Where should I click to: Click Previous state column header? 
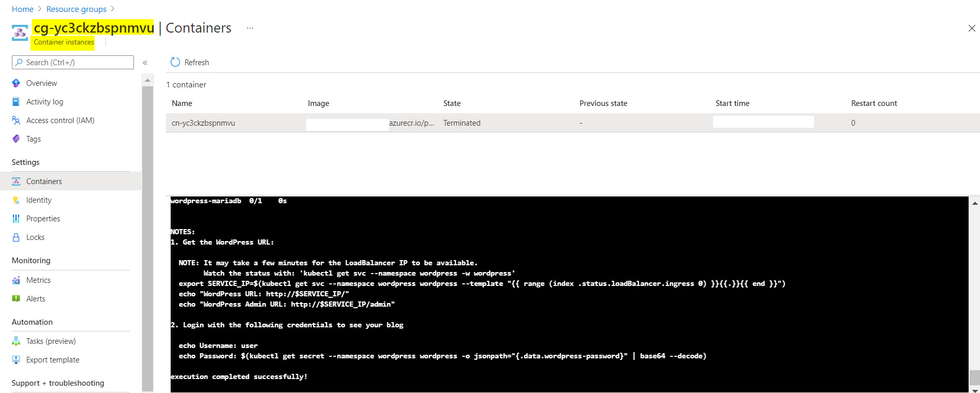(604, 103)
